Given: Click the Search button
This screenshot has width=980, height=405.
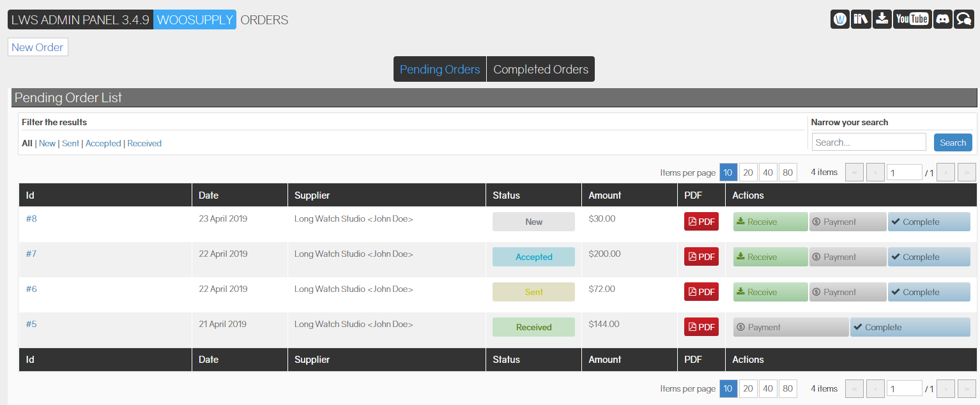Looking at the screenshot, I should click(953, 142).
